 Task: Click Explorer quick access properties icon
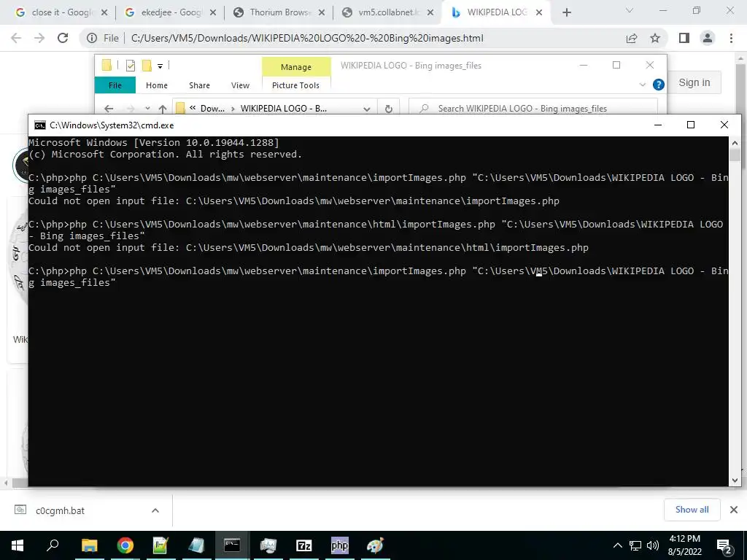coord(130,66)
